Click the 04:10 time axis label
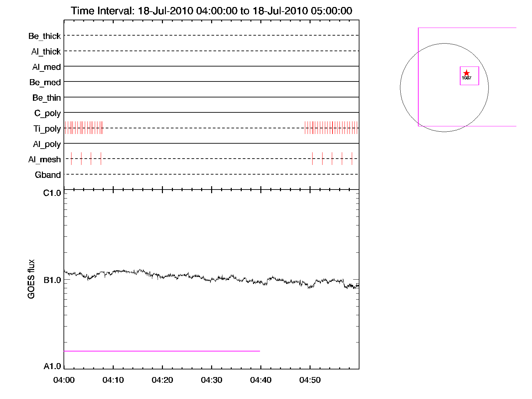 tap(113, 380)
